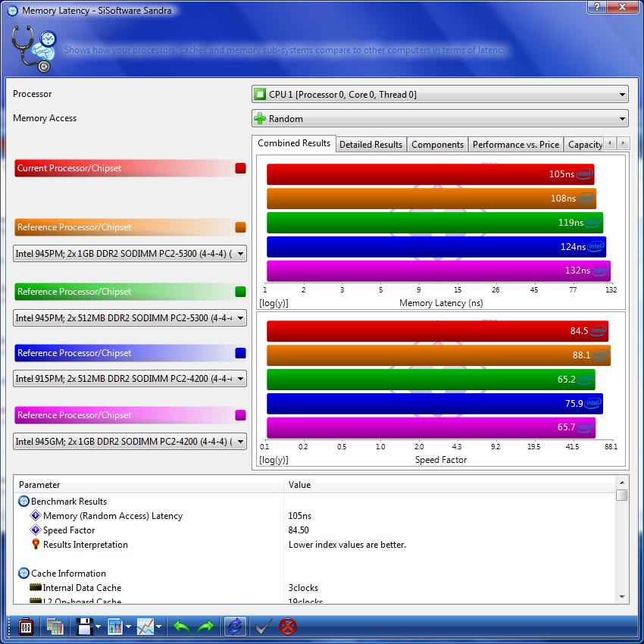
Task: Click the help question mark button
Action: (x=596, y=7)
